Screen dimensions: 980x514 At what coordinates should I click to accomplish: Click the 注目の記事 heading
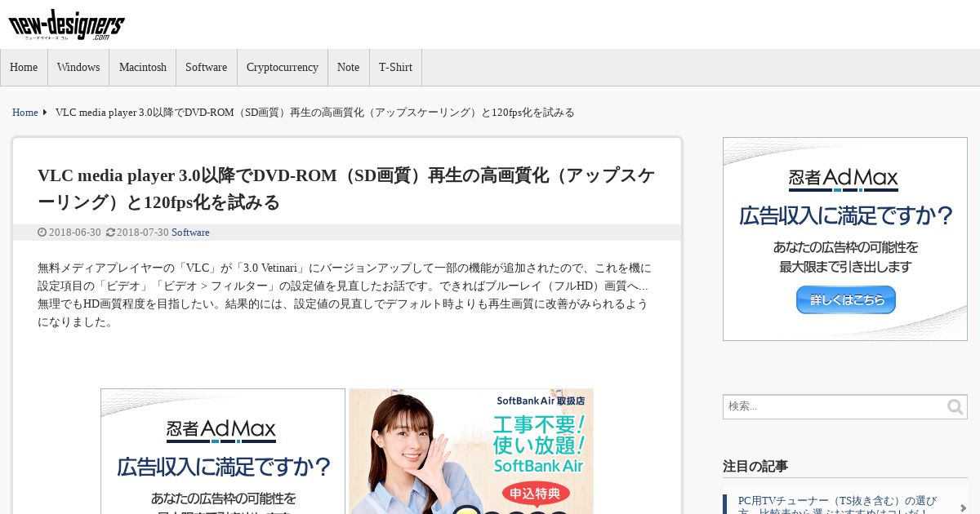click(755, 467)
